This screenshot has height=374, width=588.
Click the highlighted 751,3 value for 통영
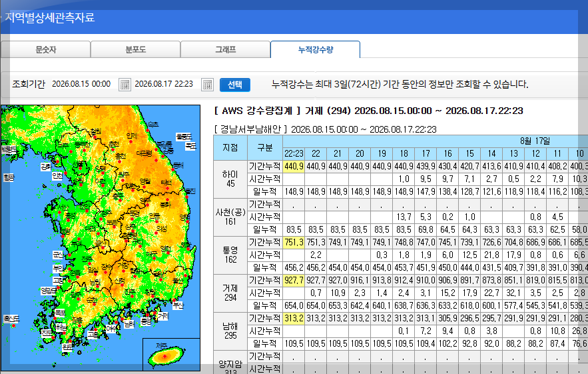(294, 243)
